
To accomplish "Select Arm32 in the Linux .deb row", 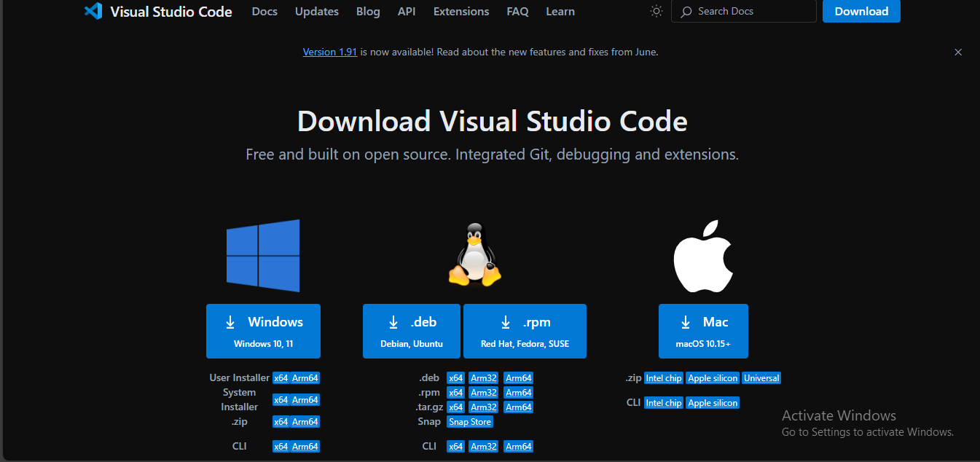I will coord(484,378).
